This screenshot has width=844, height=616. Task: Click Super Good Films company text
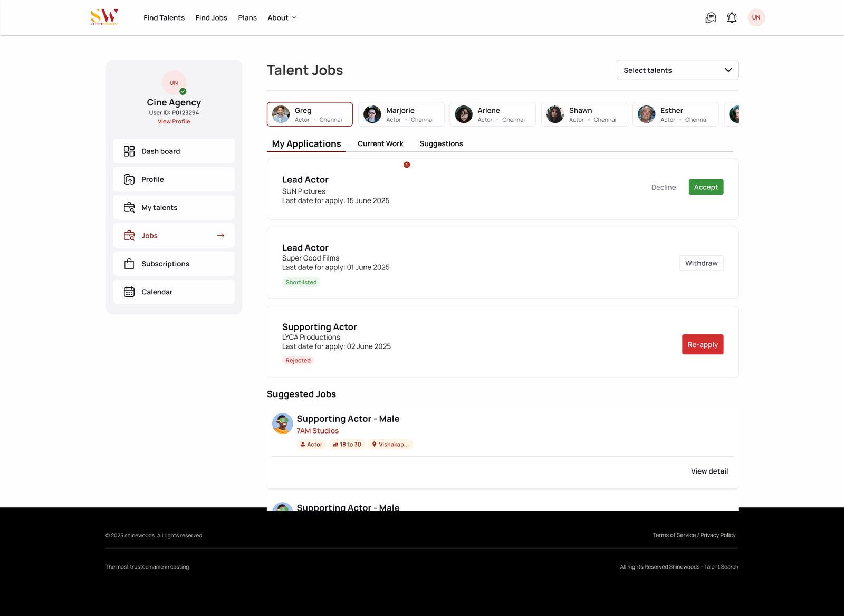pos(311,258)
